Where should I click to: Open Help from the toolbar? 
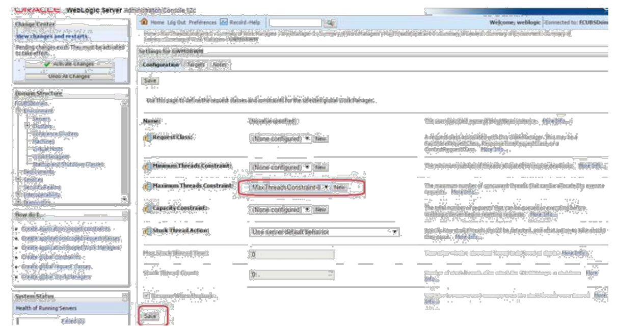tap(254, 22)
